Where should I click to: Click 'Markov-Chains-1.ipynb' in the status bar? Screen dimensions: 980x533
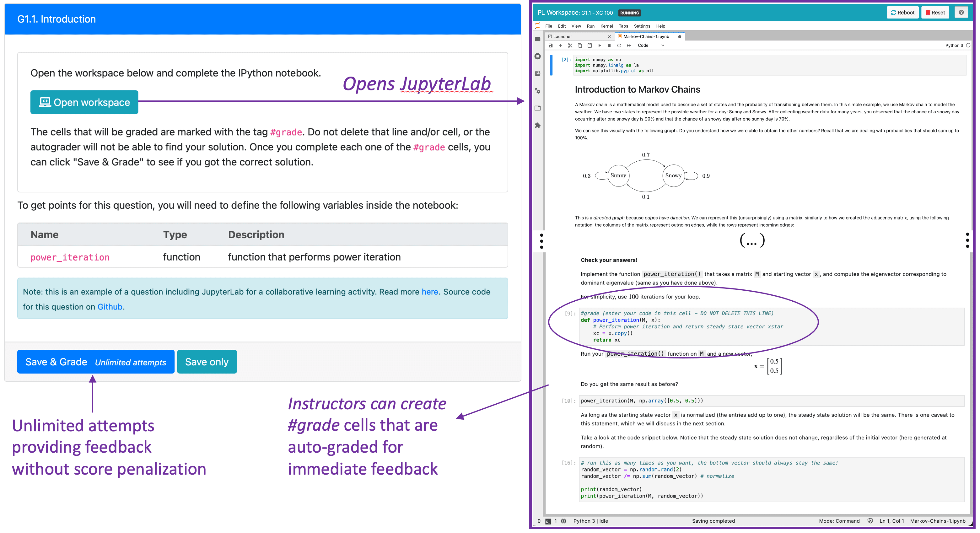point(937,521)
